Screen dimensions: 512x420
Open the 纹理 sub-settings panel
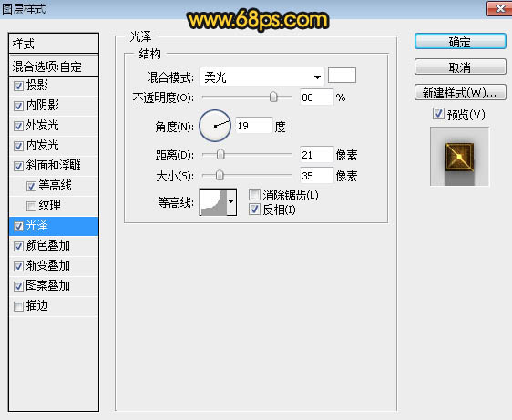[x=49, y=206]
